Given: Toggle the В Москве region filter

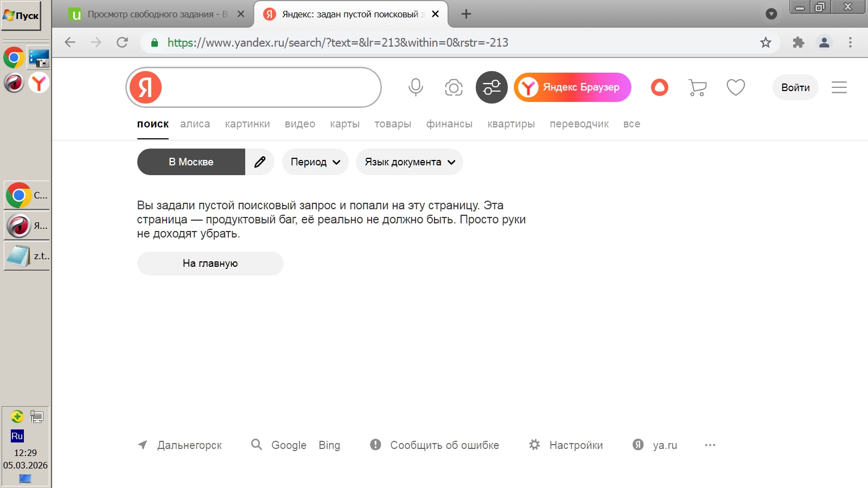Looking at the screenshot, I should pyautogui.click(x=191, y=162).
